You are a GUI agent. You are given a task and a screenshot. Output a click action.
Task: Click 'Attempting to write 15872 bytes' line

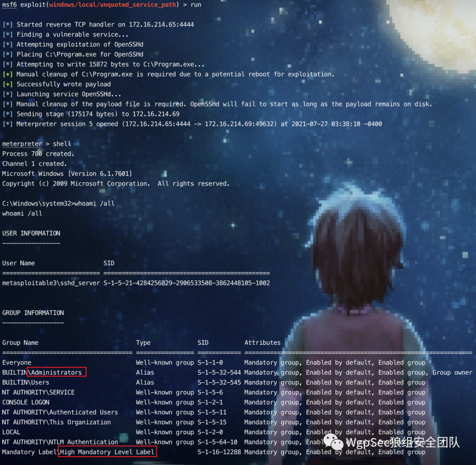point(103,65)
